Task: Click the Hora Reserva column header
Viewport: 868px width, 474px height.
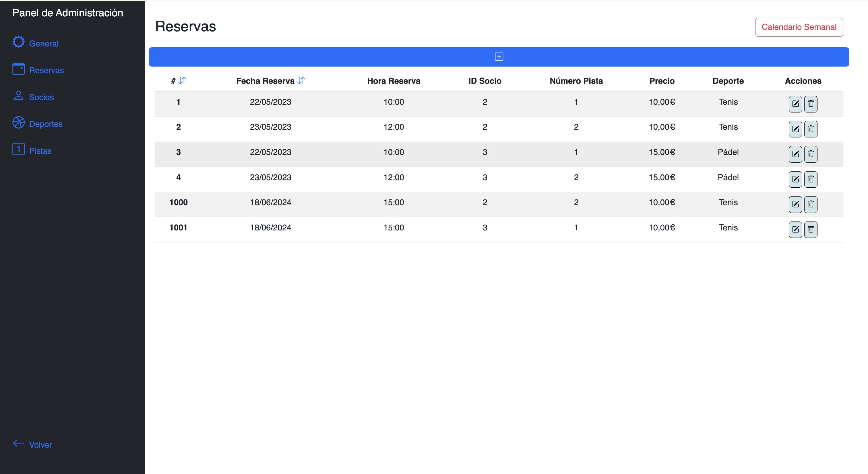Action: click(394, 81)
